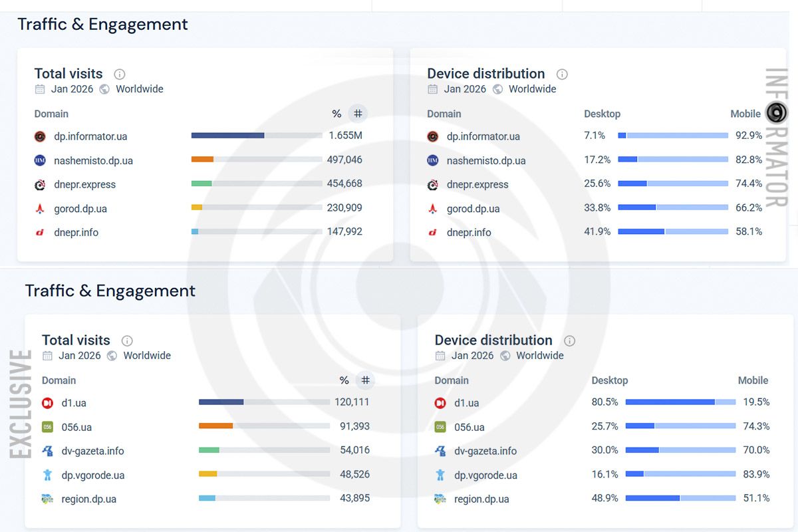
Task: Toggle lower Total visits to number (#) view
Action: [x=365, y=380]
